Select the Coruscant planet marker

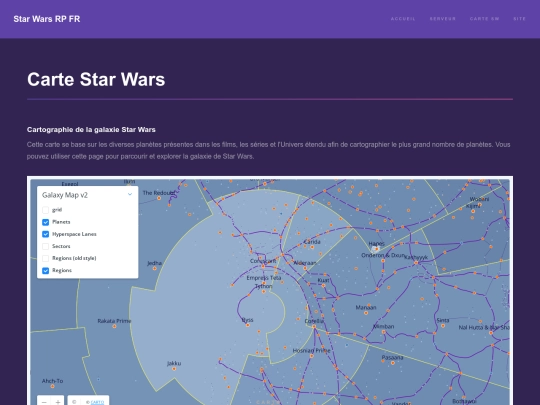pos(263,266)
